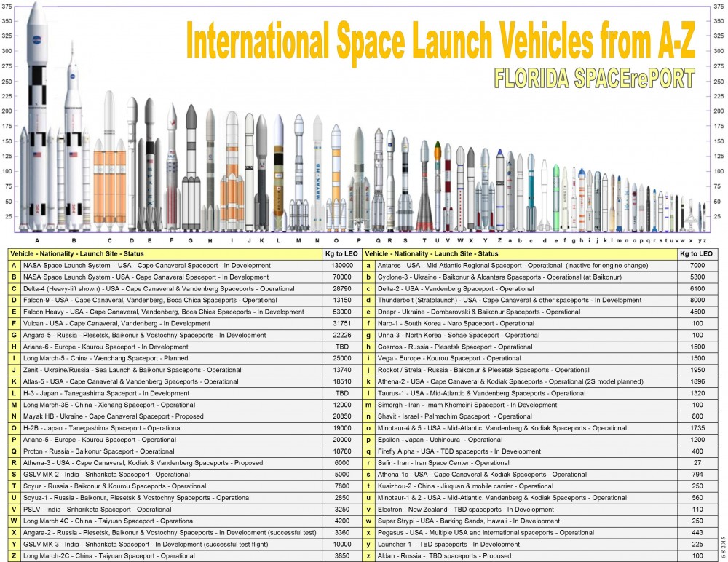Click the 'H-3 - Japan' row text
This screenshot has height=562, width=728.
[106, 393]
